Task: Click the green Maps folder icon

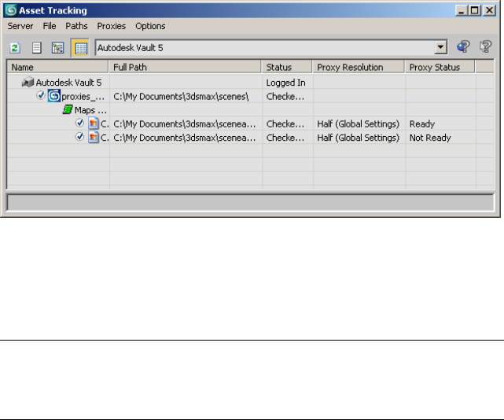Action: [x=68, y=109]
